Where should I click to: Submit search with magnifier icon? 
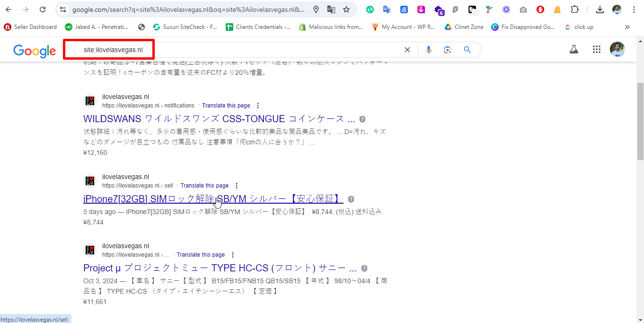point(467,50)
